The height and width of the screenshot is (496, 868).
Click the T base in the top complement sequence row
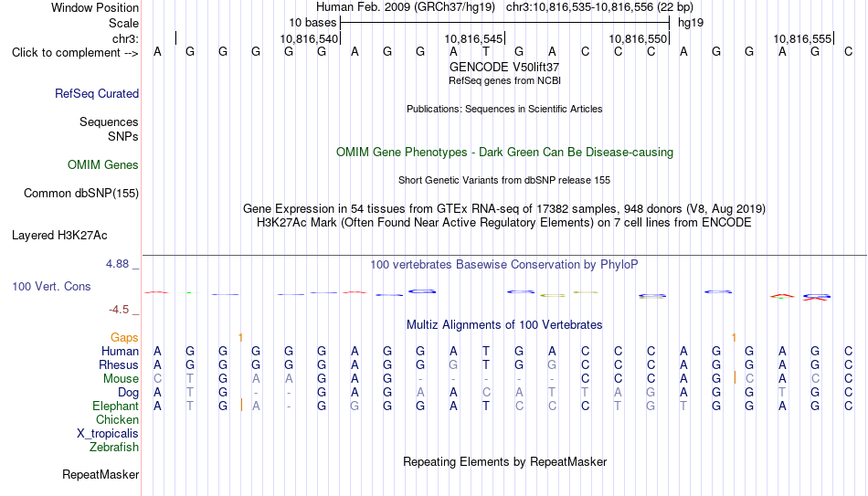[x=486, y=52]
